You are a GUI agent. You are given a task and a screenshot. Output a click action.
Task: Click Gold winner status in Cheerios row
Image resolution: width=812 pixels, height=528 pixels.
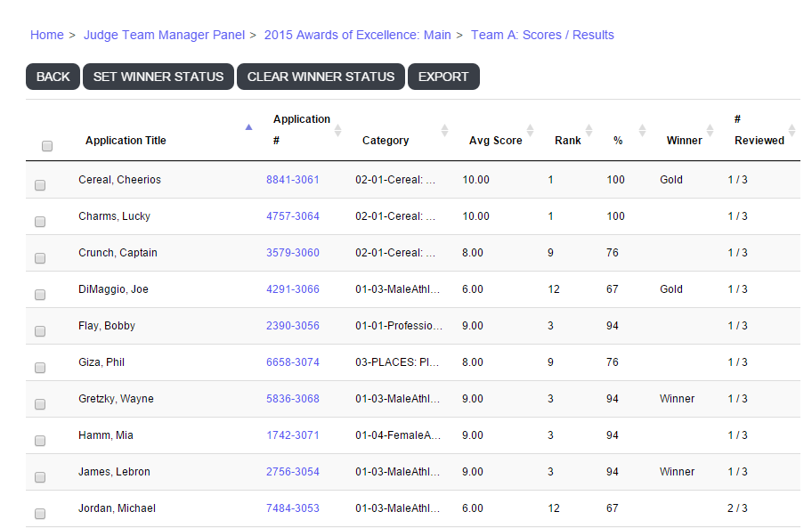[671, 180]
